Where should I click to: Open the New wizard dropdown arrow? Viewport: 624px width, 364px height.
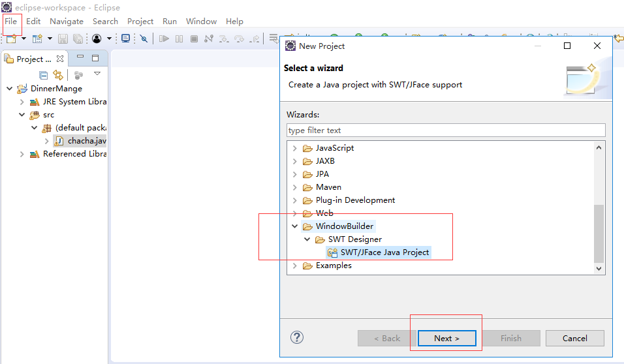coord(24,38)
